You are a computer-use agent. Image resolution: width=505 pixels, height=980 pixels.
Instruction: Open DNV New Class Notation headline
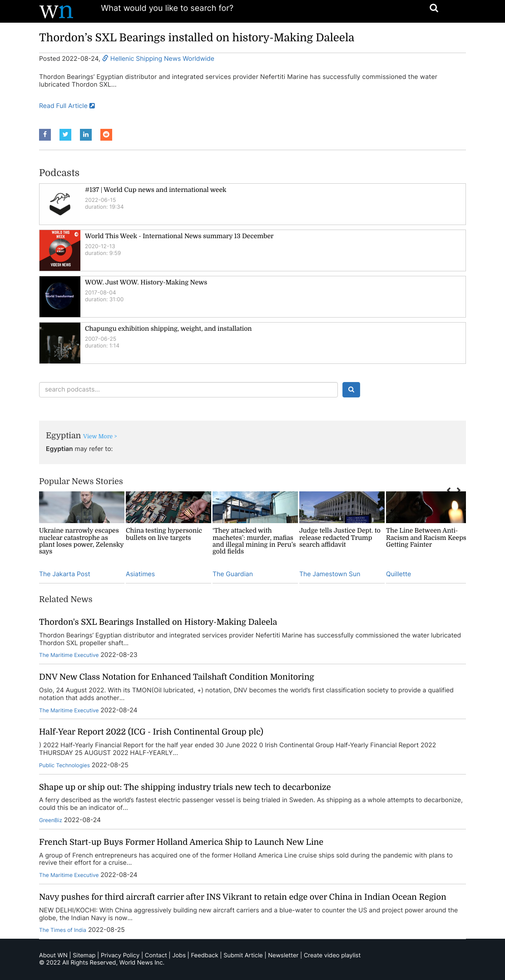click(177, 677)
